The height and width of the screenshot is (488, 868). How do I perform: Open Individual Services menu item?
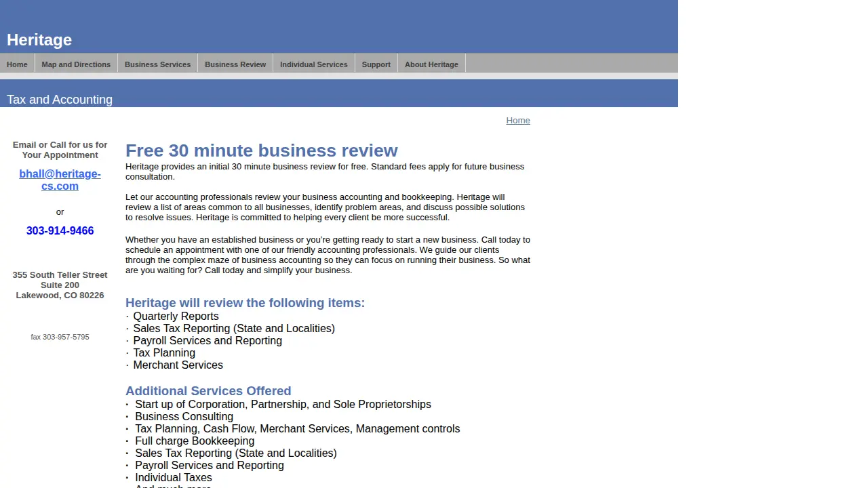tap(314, 64)
